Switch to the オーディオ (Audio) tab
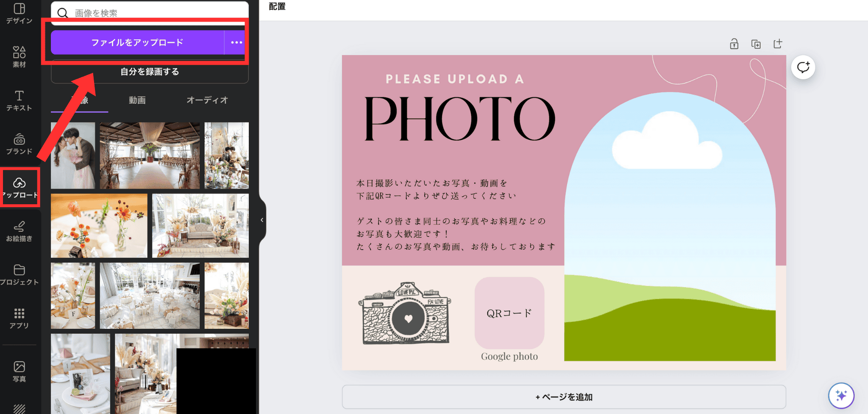The image size is (868, 414). click(x=207, y=100)
